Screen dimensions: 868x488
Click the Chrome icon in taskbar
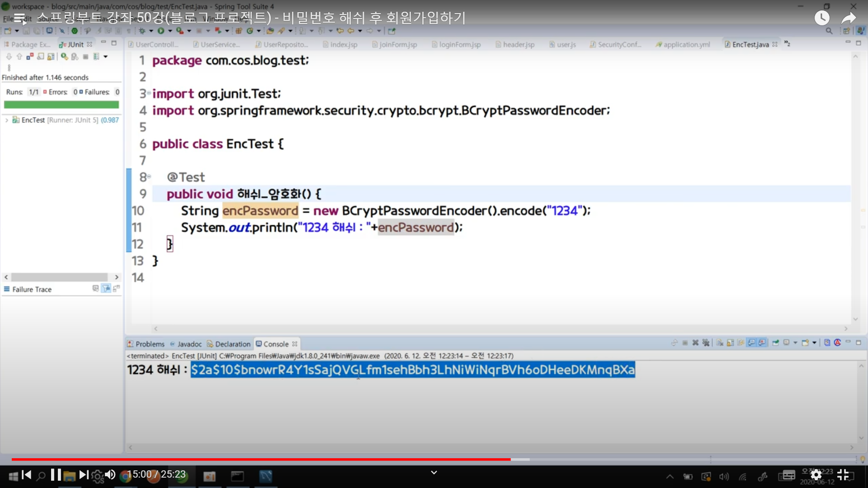coord(125,476)
